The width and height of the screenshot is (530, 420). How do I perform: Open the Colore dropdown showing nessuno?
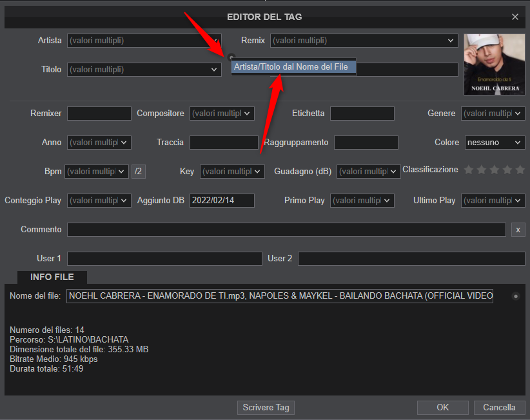pos(495,143)
